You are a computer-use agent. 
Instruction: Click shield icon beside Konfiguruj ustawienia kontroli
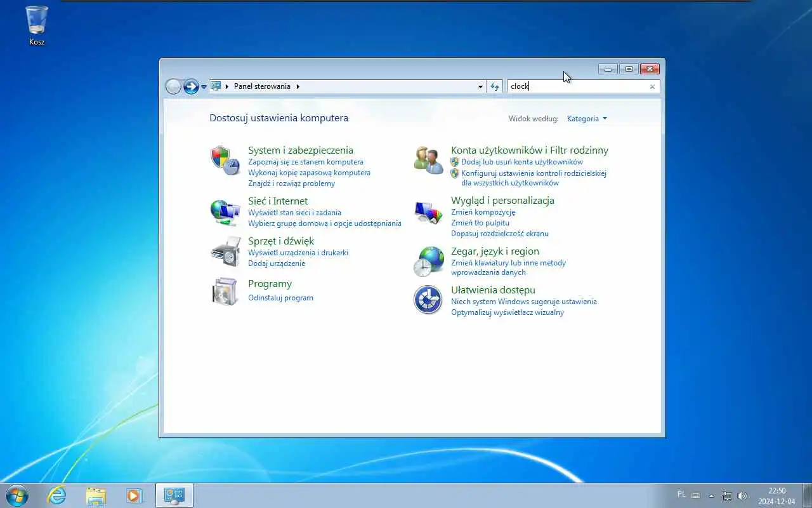(455, 173)
